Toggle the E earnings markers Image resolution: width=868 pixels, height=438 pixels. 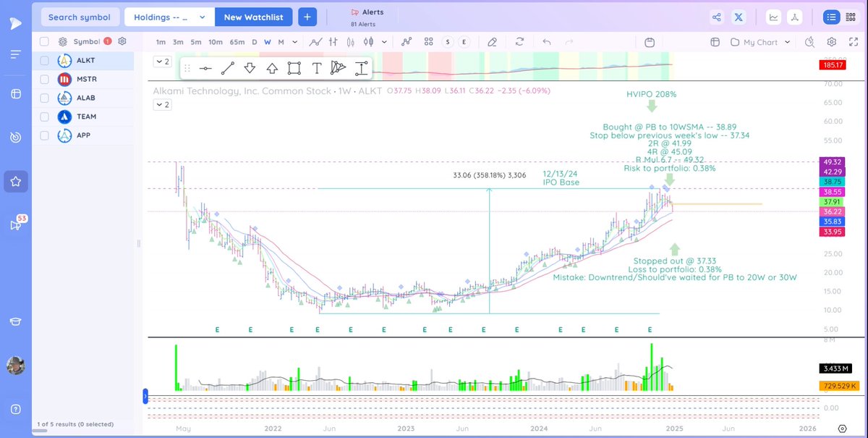tap(464, 42)
